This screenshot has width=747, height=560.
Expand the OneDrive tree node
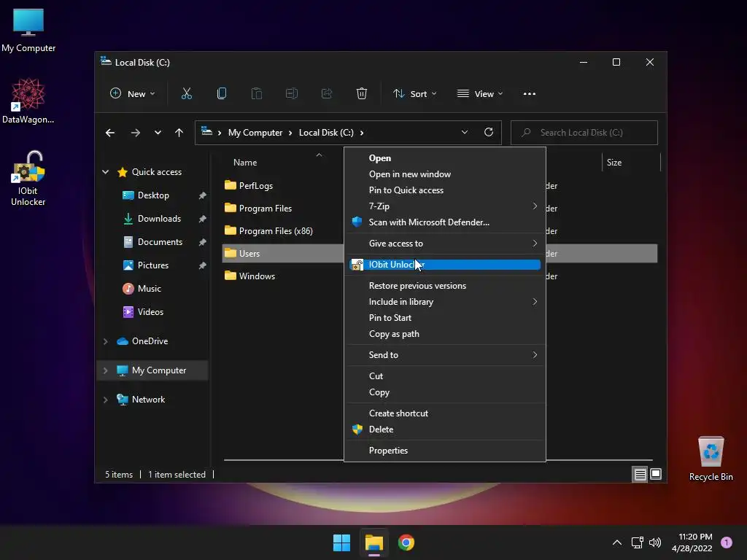point(105,341)
